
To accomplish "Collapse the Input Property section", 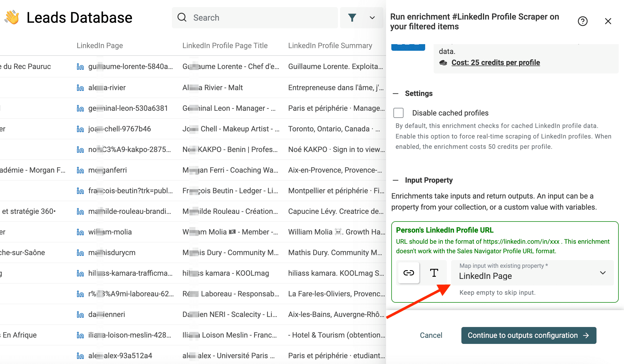I will tap(396, 180).
